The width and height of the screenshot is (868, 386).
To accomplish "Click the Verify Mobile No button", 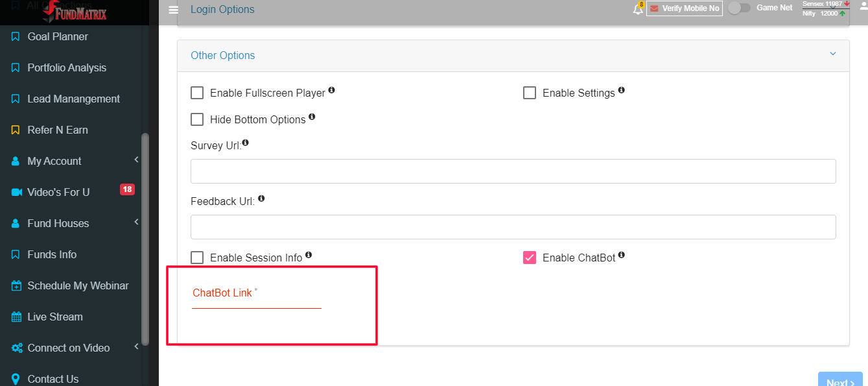I will (x=685, y=8).
